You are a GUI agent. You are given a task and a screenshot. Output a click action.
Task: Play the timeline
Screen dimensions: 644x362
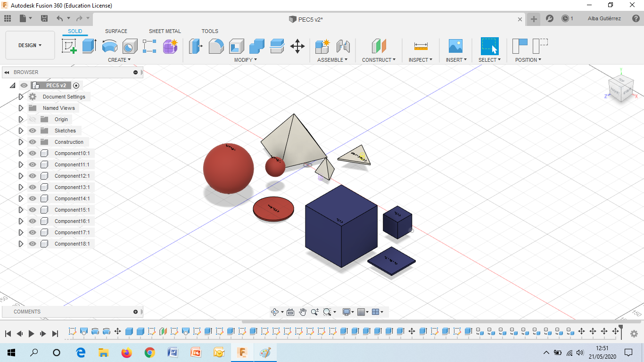31,334
